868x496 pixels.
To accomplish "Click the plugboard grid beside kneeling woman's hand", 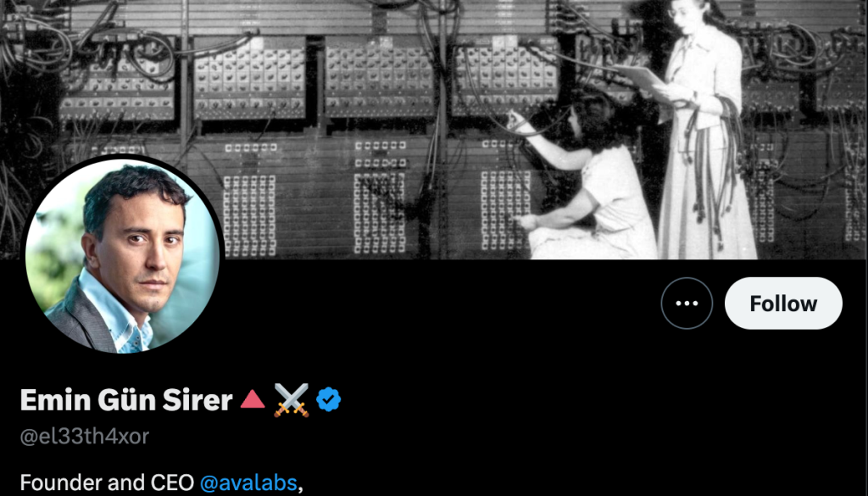I will coord(505,210).
